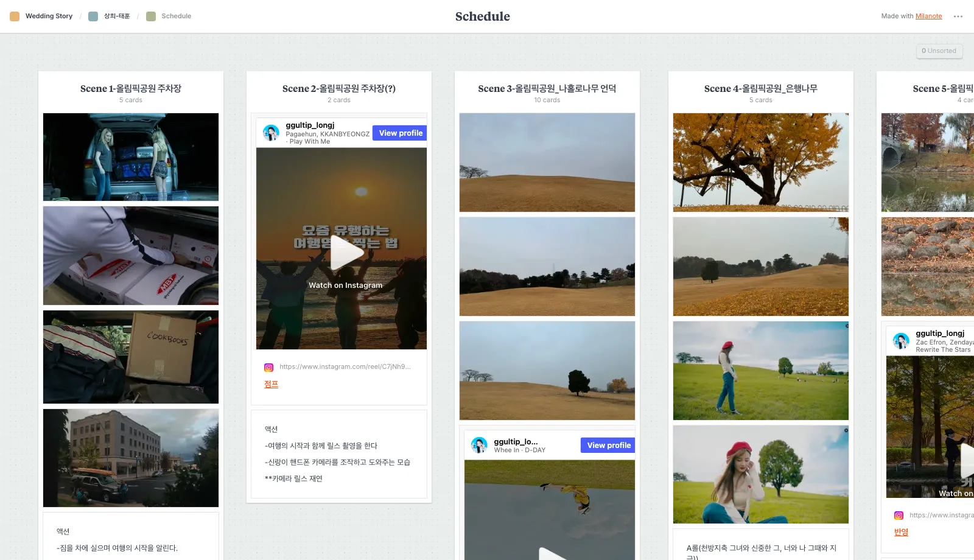The height and width of the screenshot is (560, 974).
Task: Play the Scene 2 Instagram reel video
Action: (x=346, y=254)
